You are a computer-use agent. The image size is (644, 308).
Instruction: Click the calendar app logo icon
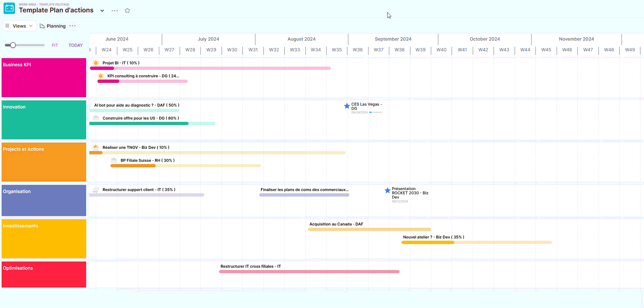tap(9, 8)
